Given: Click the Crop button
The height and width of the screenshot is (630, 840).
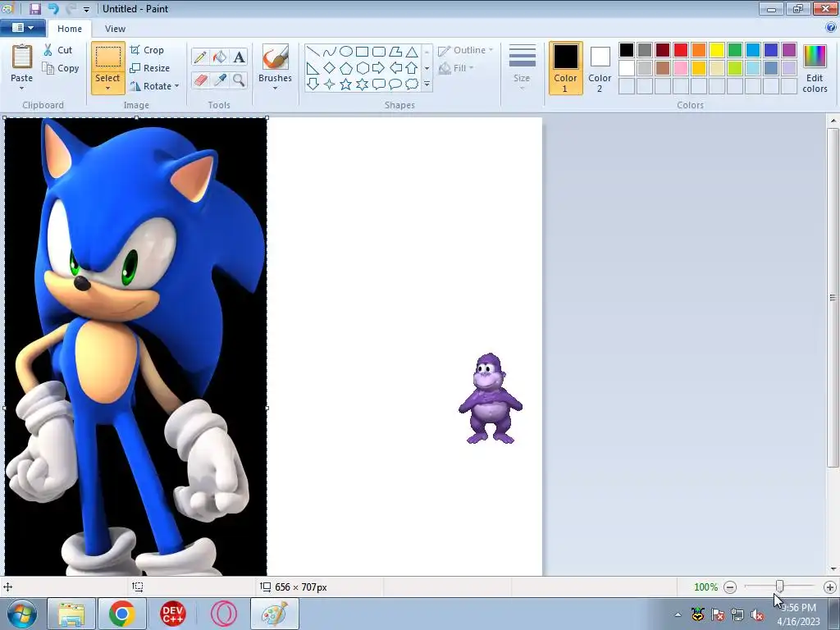Looking at the screenshot, I should pos(147,50).
